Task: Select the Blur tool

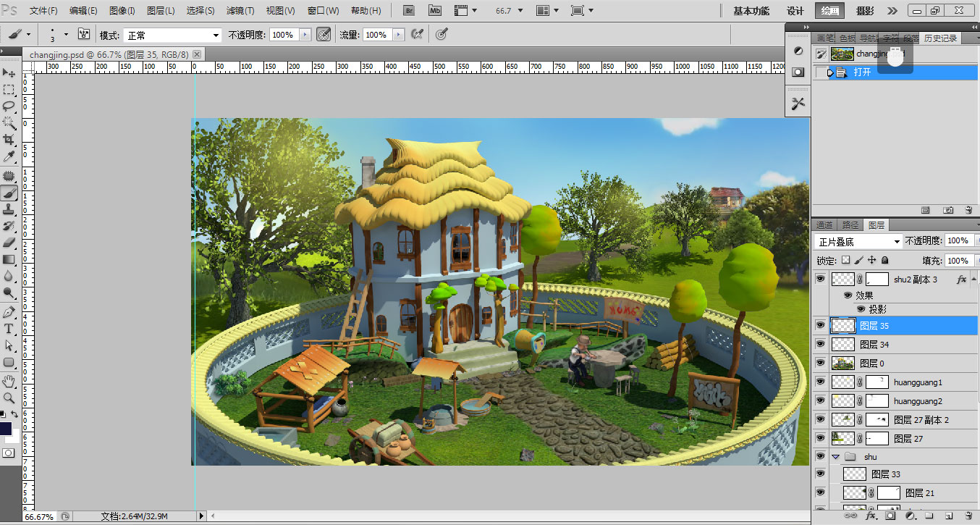Action: (x=9, y=276)
